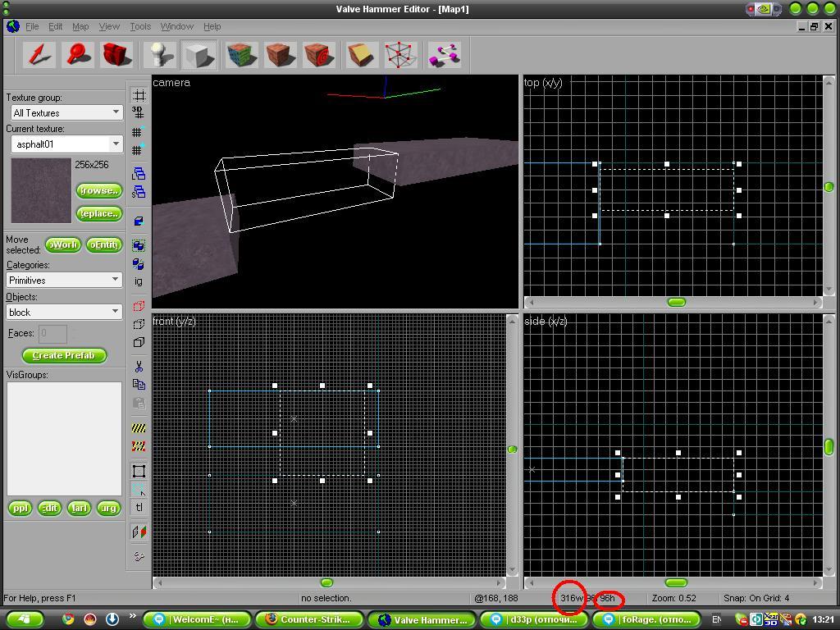Select the Path tool
The height and width of the screenshot is (630, 840).
pos(444,55)
